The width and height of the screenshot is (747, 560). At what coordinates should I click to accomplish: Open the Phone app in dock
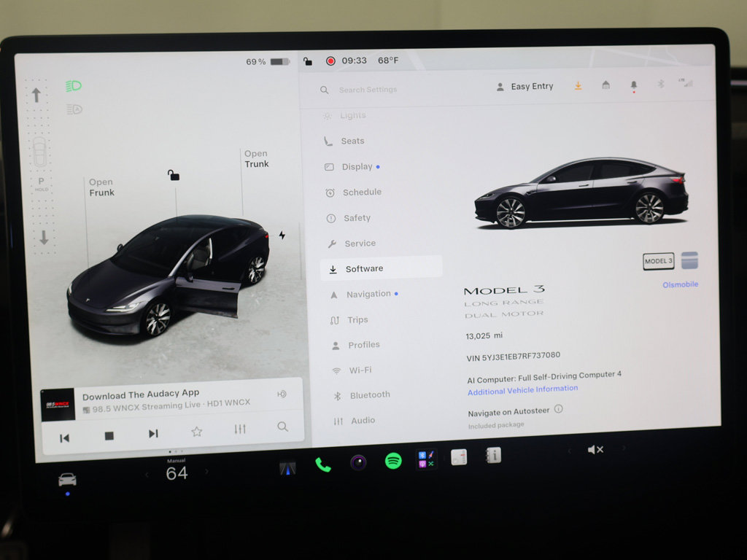pyautogui.click(x=322, y=464)
